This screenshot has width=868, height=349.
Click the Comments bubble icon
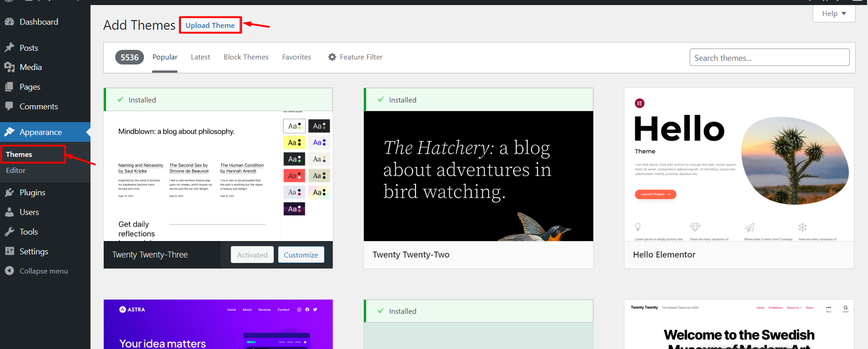pos(9,106)
